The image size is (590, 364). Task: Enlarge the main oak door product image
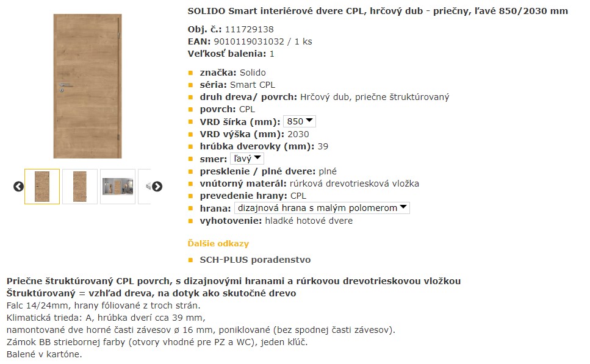(87, 86)
